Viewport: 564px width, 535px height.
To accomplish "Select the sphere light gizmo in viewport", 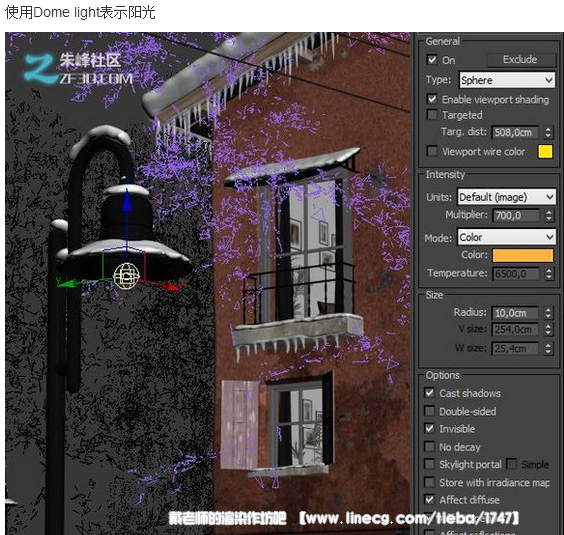I will 126,276.
